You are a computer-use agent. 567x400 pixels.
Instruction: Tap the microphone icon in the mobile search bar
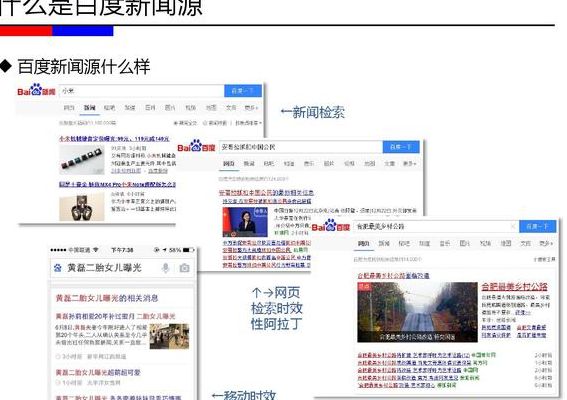click(x=165, y=268)
